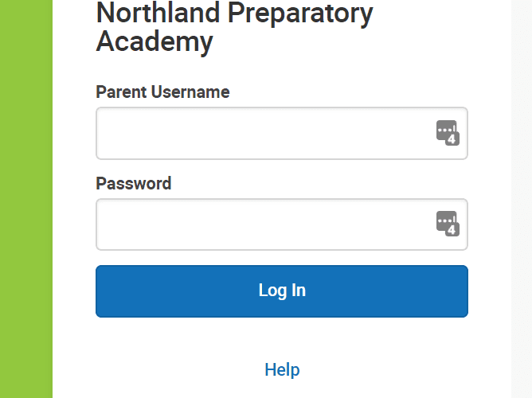Place cursor at start of Parent Username field

point(102,133)
